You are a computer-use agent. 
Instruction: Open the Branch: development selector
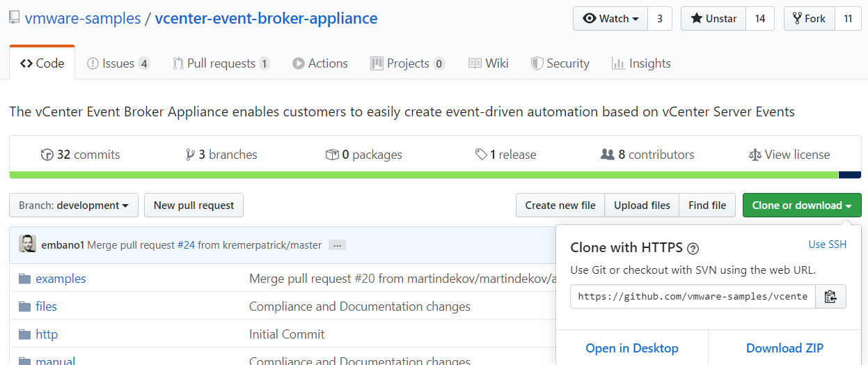(x=74, y=205)
